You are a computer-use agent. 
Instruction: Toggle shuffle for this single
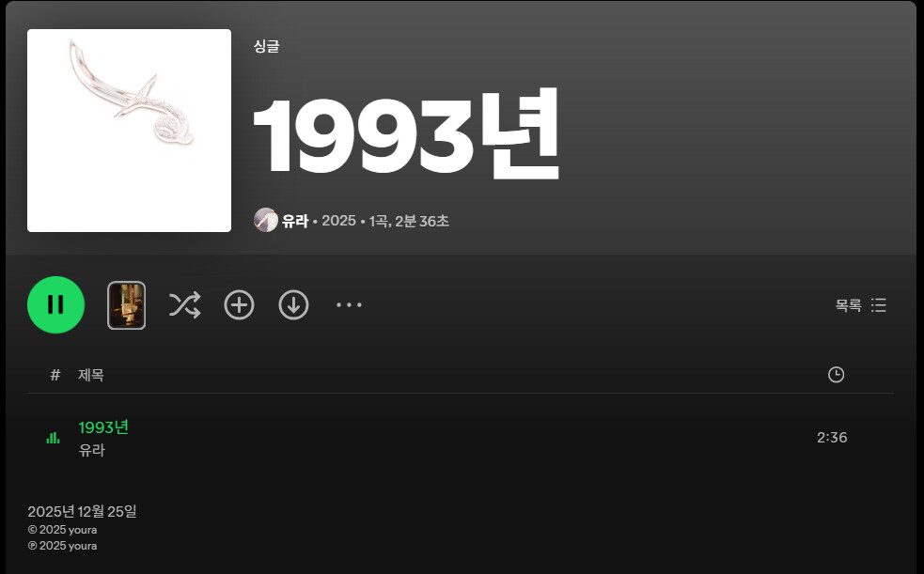click(185, 305)
